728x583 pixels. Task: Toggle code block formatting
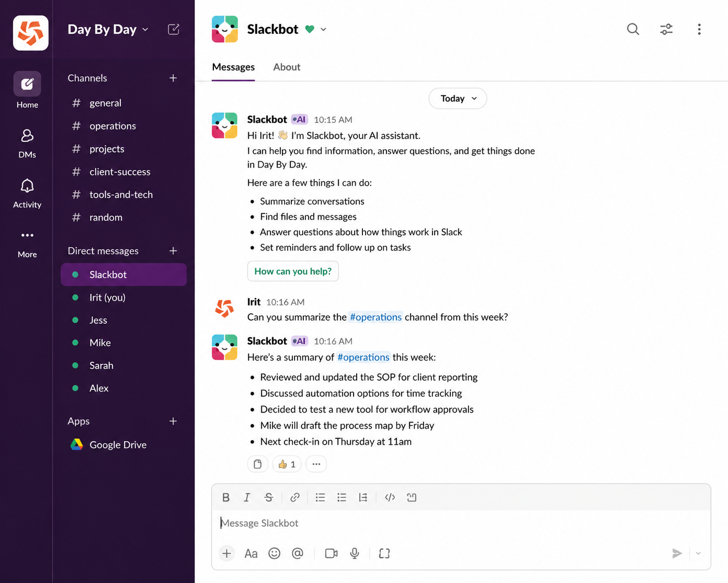tap(412, 497)
